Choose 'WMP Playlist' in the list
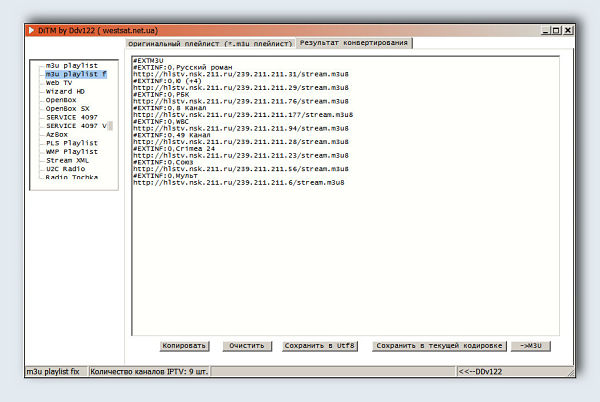This screenshot has height=402, width=600. pos(71,151)
